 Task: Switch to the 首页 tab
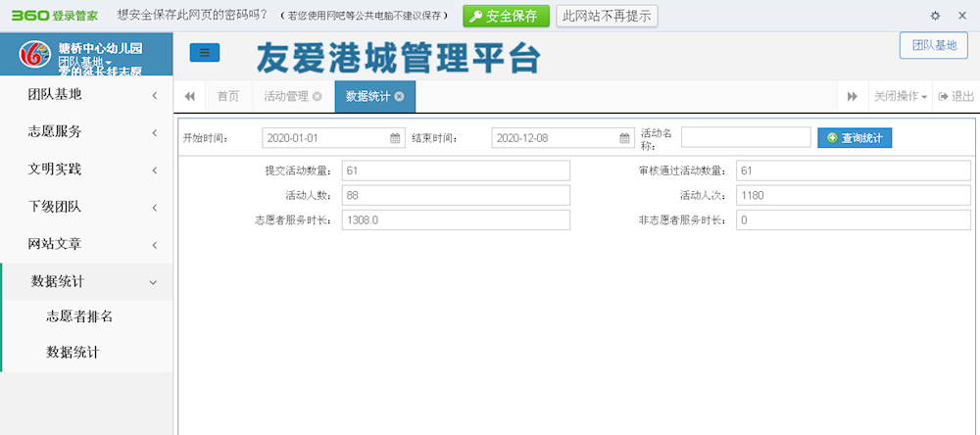(x=228, y=96)
